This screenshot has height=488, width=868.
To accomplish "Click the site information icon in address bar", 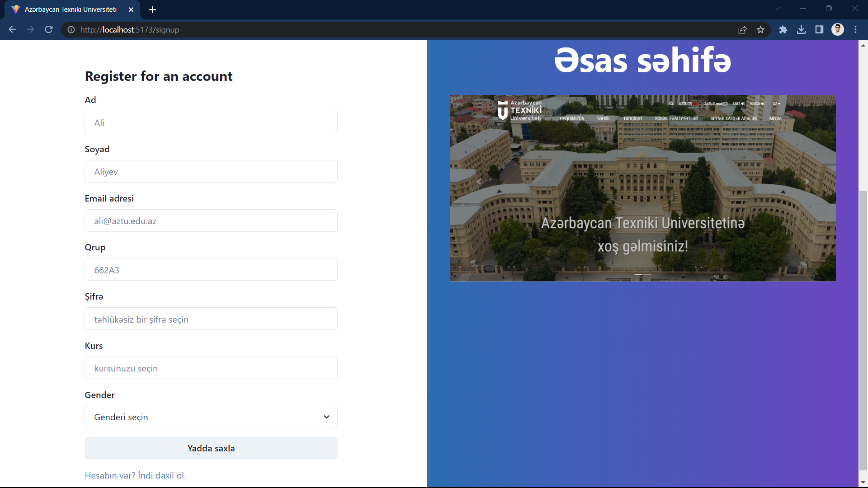I will click(x=71, y=29).
